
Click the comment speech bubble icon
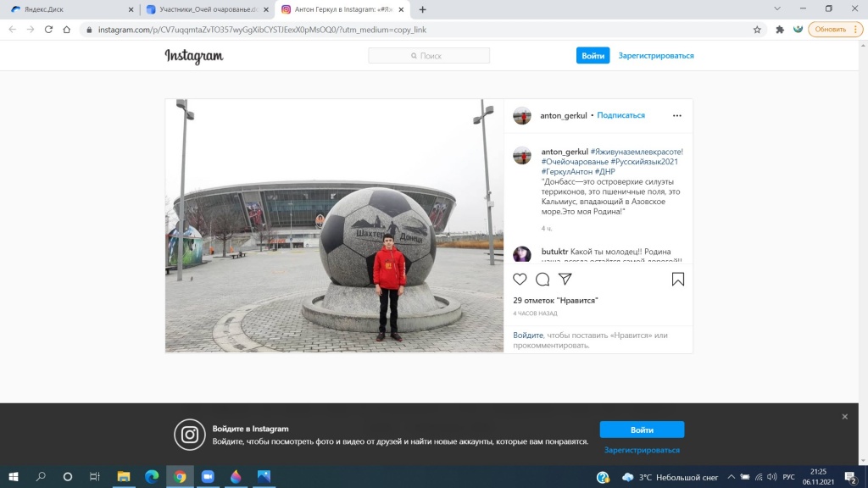pos(542,279)
